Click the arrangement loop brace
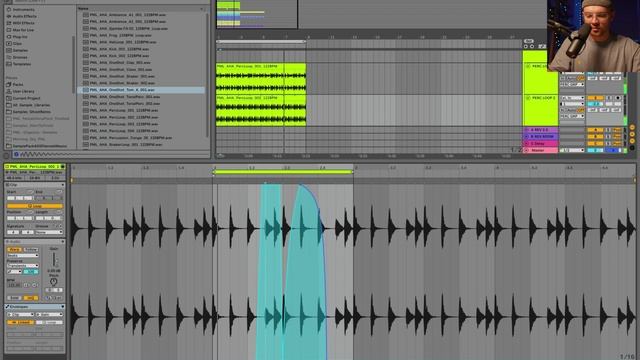This screenshot has height=360, width=640. [x=261, y=42]
